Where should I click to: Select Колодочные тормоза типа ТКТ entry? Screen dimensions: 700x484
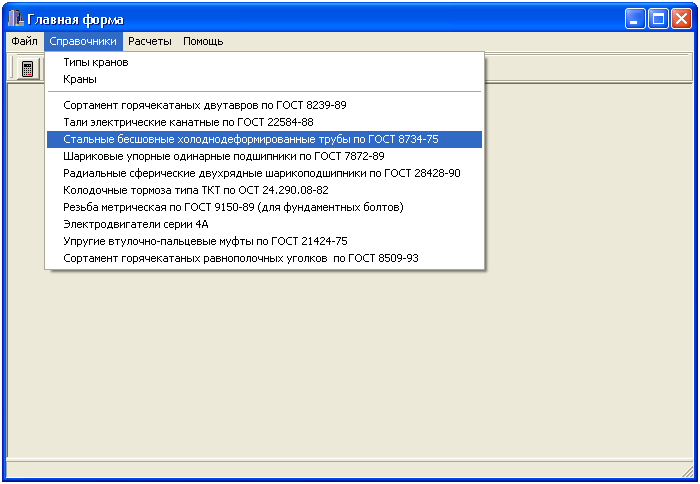coord(264,190)
